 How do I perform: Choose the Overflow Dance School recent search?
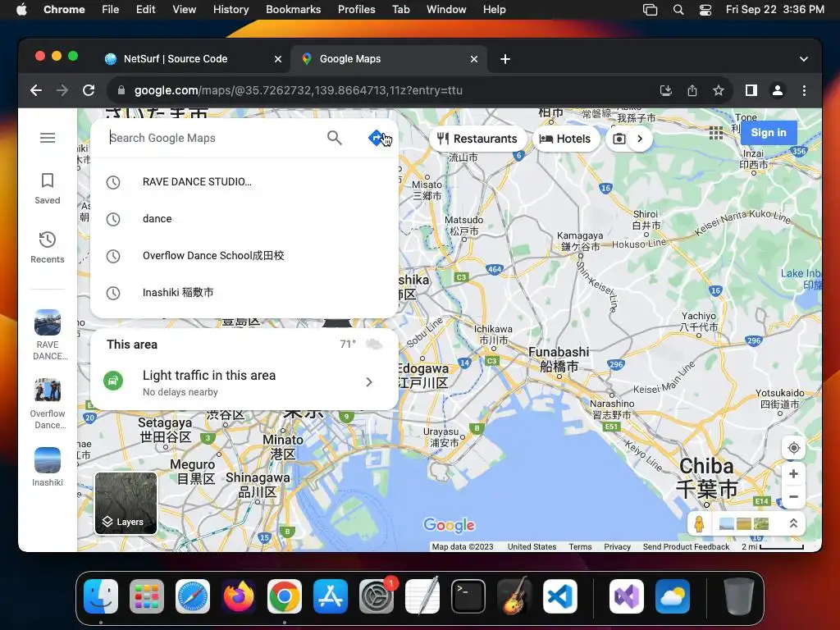[x=244, y=256]
